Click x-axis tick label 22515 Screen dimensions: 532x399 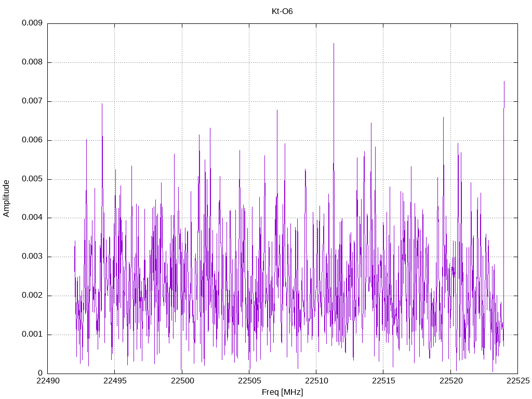coord(384,381)
